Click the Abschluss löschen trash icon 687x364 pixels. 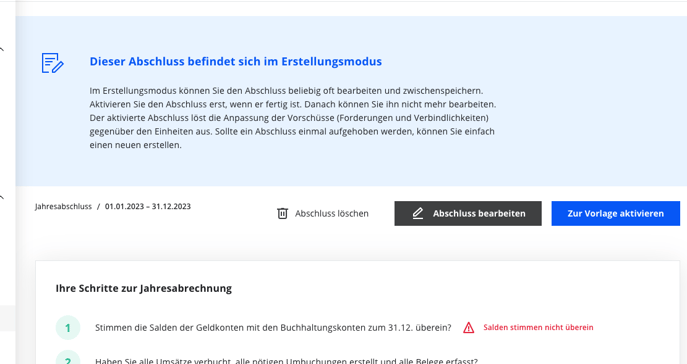283,213
